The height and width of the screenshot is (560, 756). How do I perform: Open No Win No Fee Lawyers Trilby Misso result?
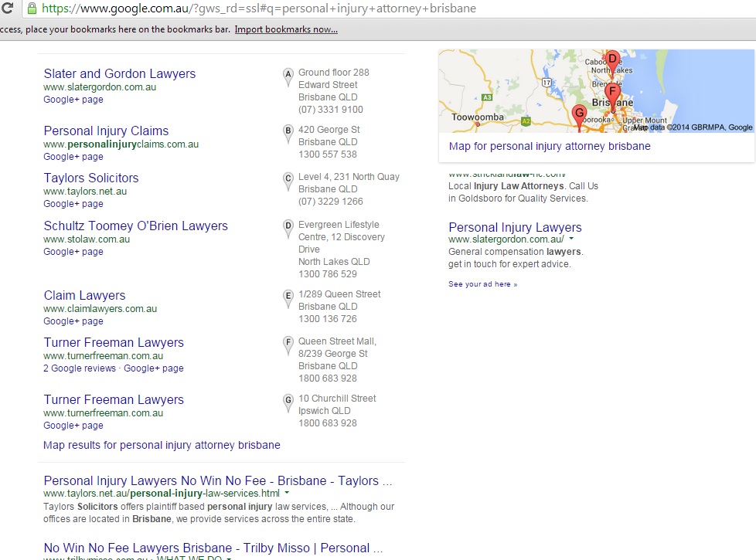click(213, 548)
